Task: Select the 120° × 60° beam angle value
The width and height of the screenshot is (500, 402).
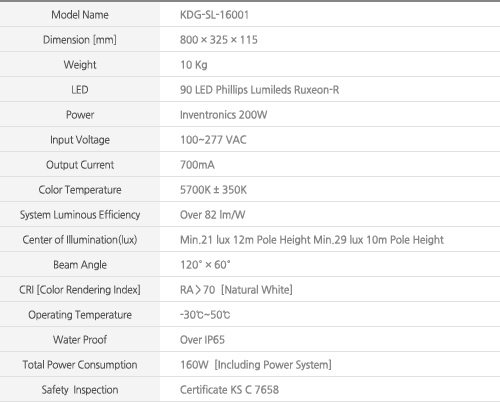Action: (x=205, y=265)
